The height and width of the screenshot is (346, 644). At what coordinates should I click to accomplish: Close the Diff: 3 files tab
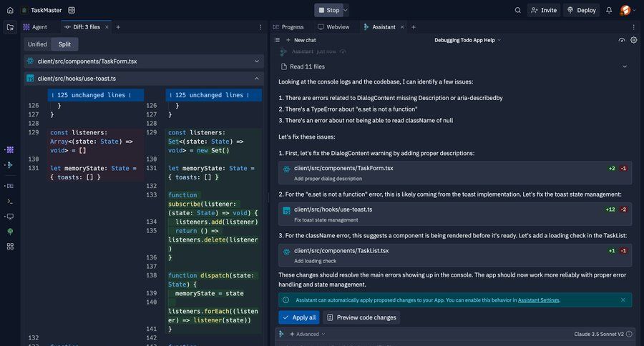[x=107, y=27]
